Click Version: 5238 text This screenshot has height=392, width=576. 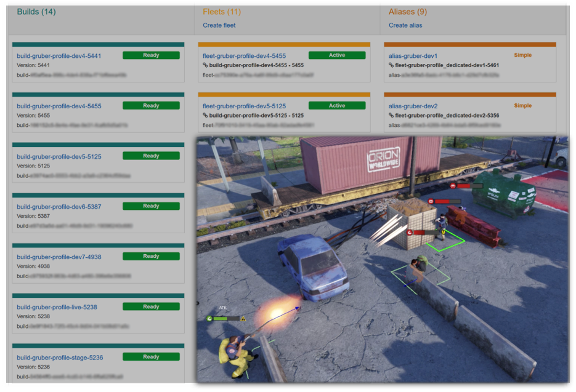33,316
